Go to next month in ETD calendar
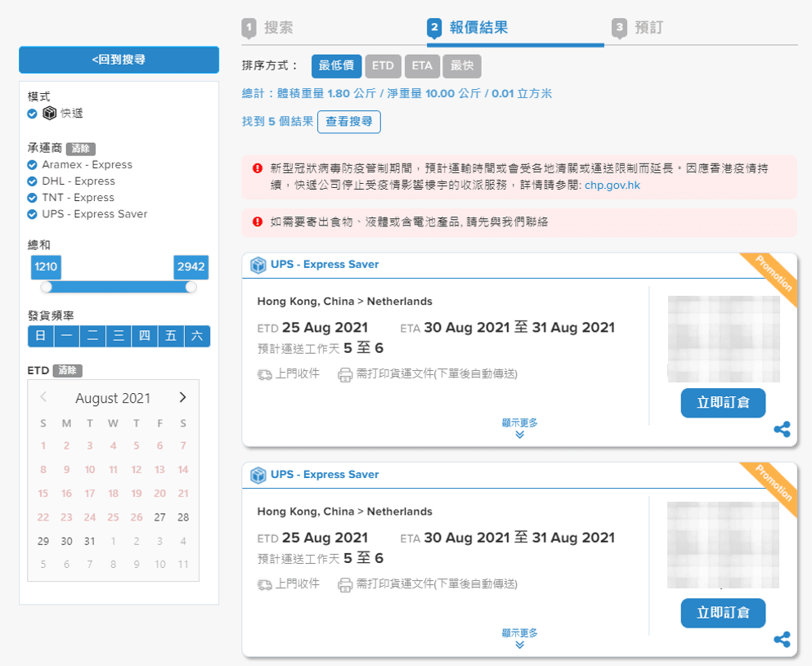 [182, 397]
